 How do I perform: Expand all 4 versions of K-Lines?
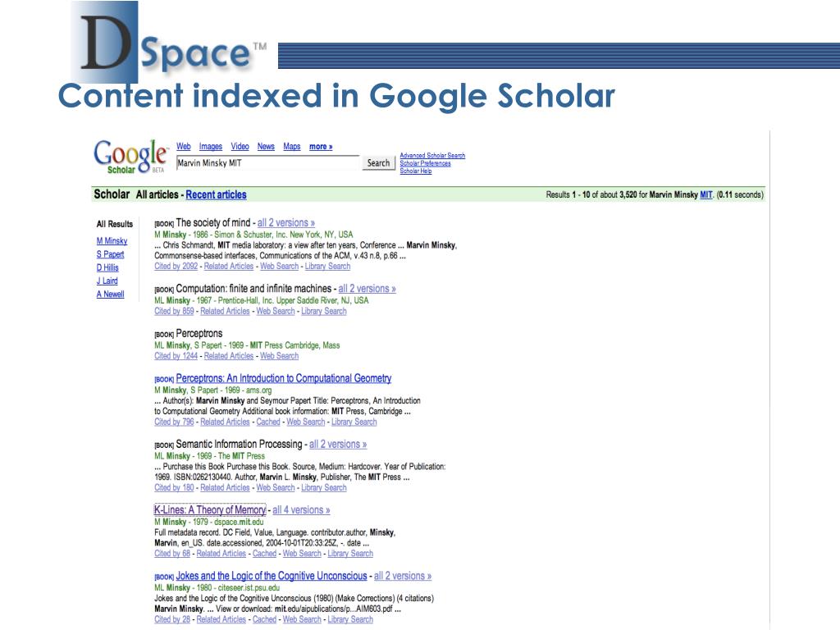301,510
